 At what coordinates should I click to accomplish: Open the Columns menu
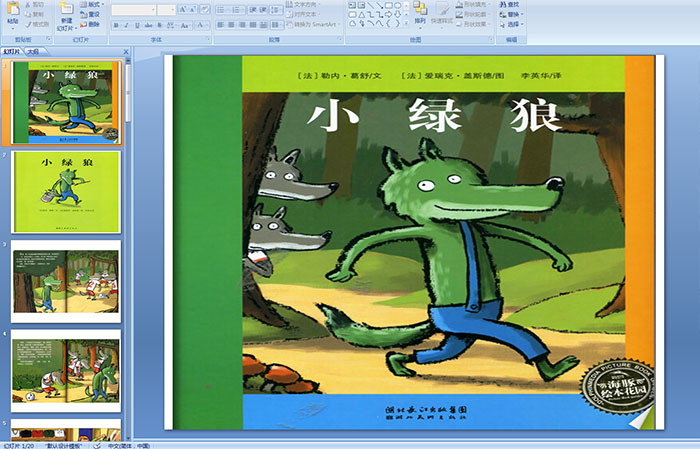(277, 25)
